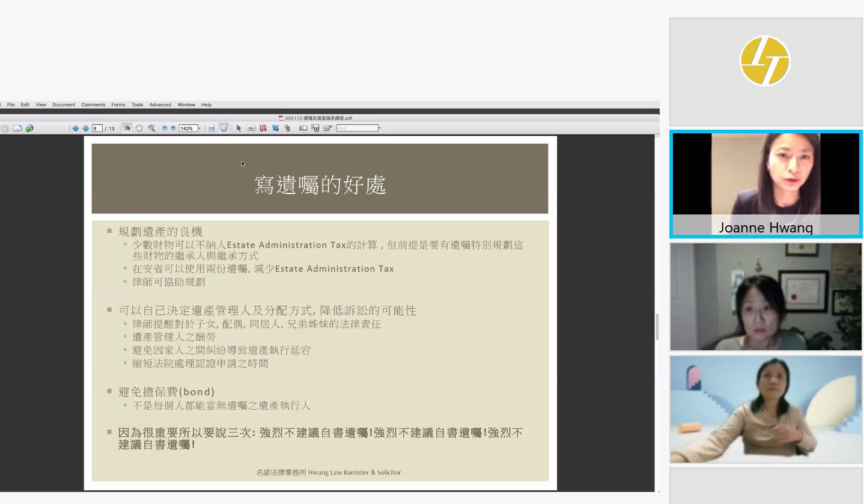Click the pencil edit text tool icon
Viewport: 864px width, 504px height.
(327, 128)
